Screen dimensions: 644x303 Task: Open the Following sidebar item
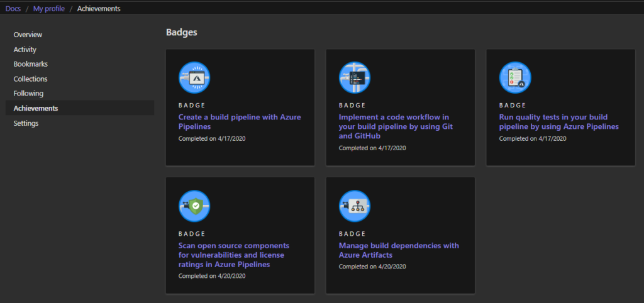coord(28,93)
